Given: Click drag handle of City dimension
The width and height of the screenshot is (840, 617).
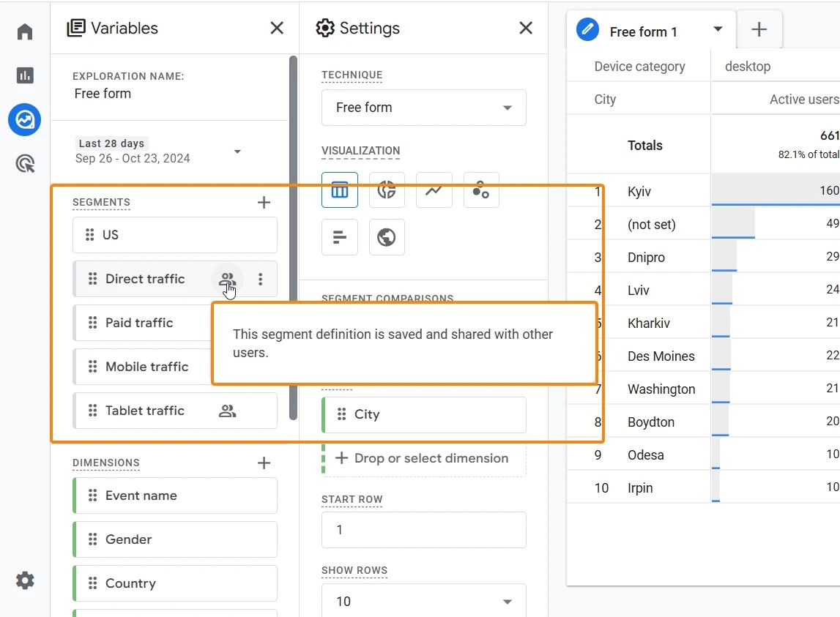Looking at the screenshot, I should [341, 414].
